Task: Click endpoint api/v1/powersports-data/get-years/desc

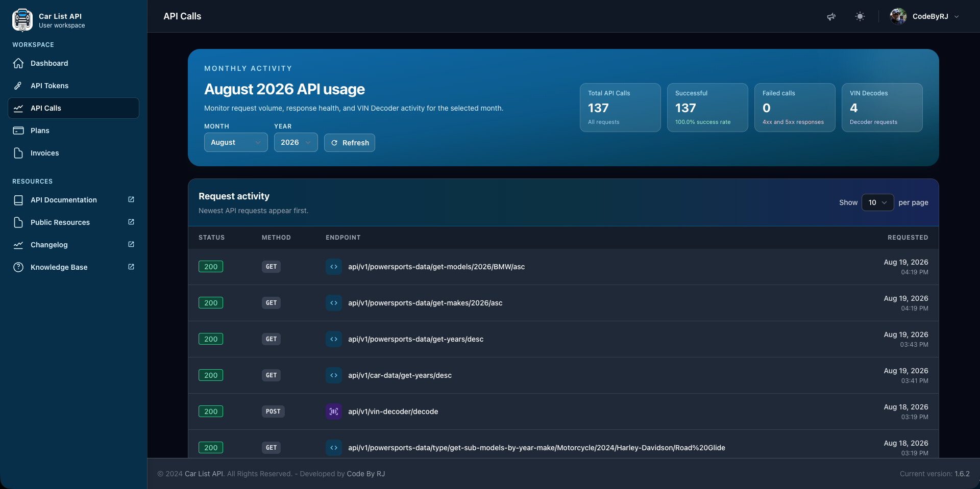Action: [415, 339]
